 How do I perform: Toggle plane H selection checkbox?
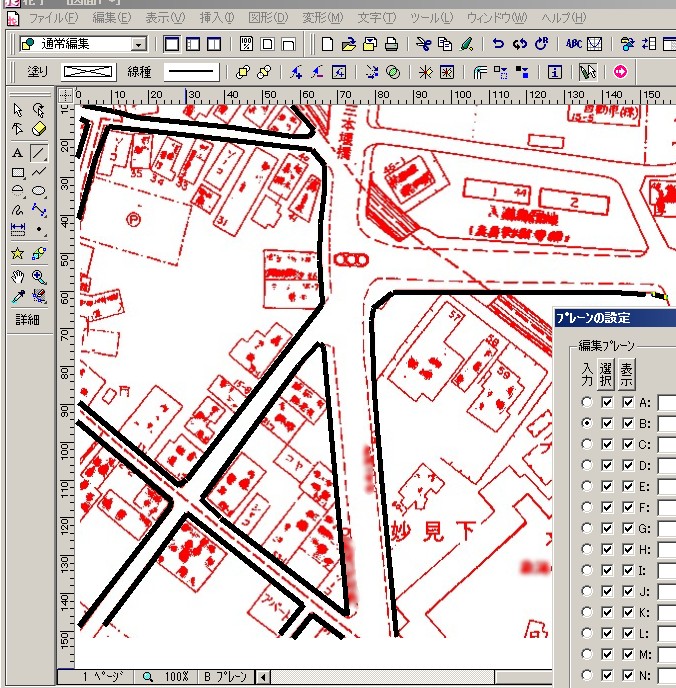point(607,549)
